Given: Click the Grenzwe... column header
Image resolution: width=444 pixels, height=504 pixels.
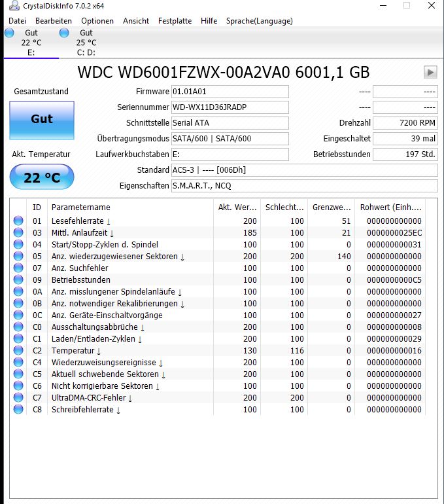Looking at the screenshot, I should (332, 207).
